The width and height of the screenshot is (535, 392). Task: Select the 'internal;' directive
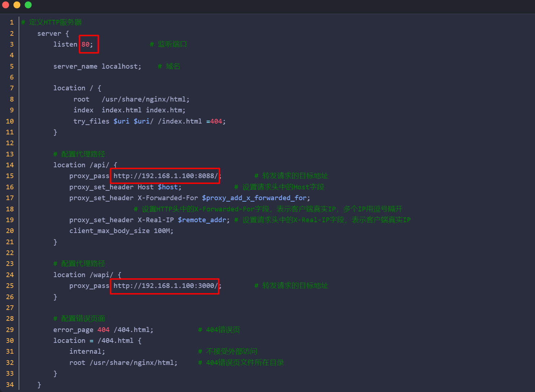pos(87,351)
